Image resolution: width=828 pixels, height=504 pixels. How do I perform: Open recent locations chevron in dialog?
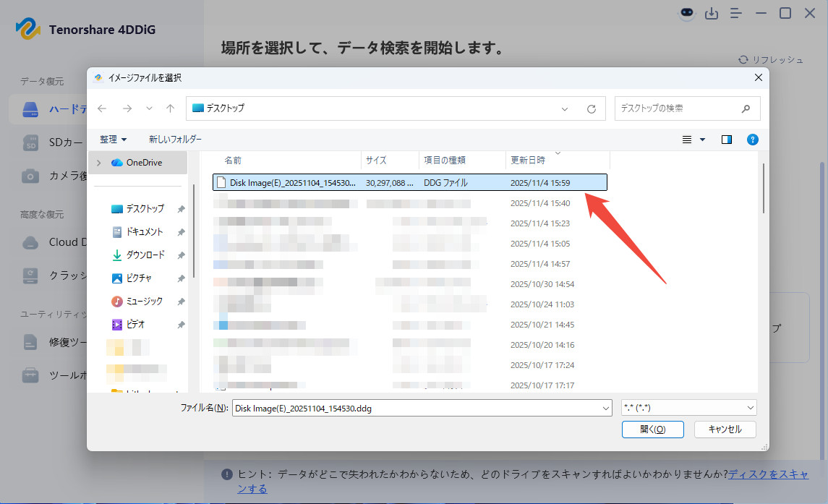click(150, 109)
